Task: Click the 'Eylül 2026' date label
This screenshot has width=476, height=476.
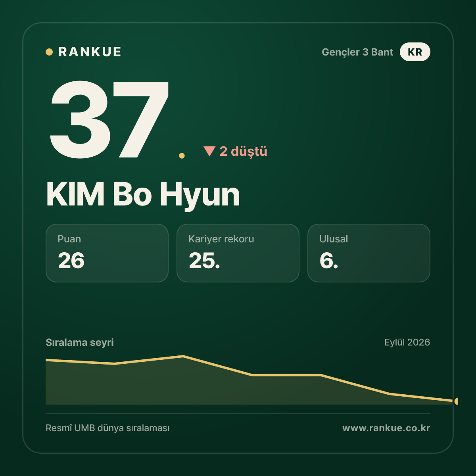Action: click(407, 342)
